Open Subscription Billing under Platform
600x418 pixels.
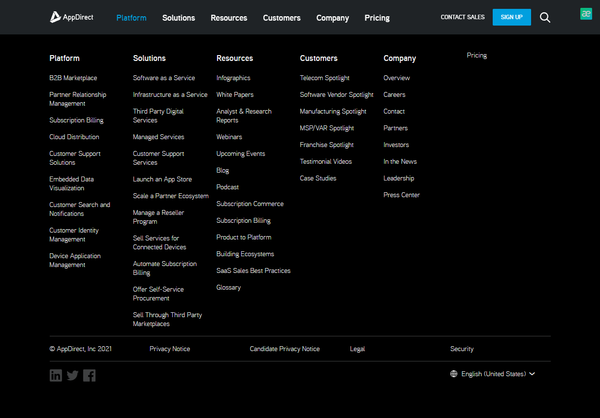[x=76, y=120]
